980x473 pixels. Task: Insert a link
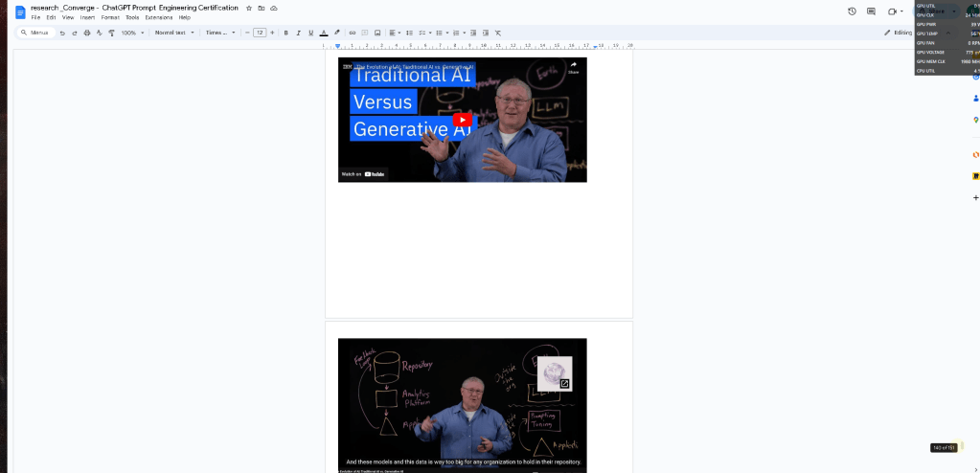pos(352,33)
